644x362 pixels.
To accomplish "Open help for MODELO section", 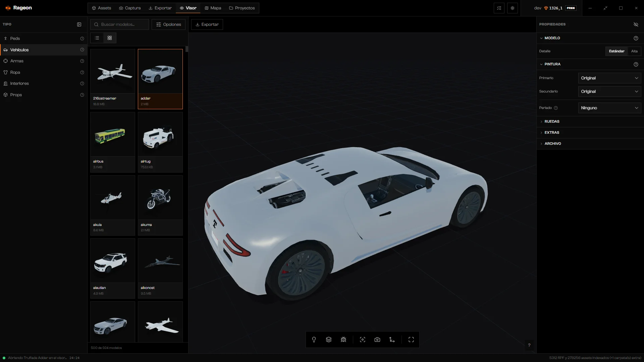I will [x=636, y=38].
